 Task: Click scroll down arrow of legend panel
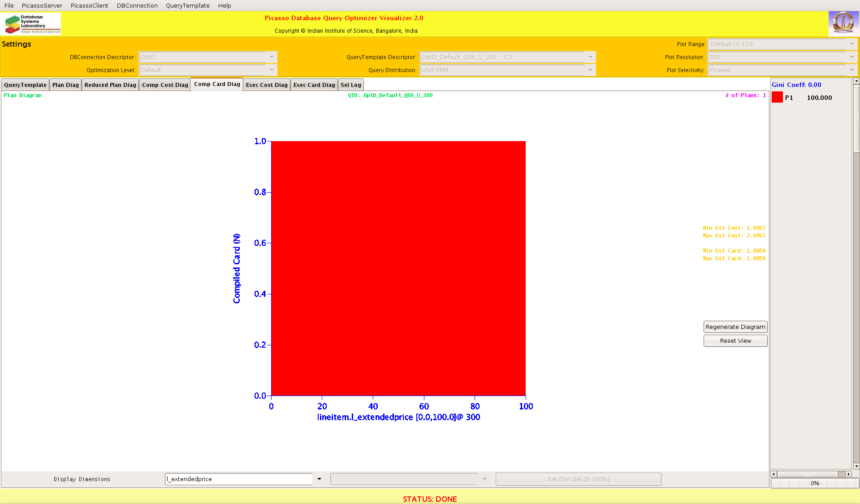[856, 466]
